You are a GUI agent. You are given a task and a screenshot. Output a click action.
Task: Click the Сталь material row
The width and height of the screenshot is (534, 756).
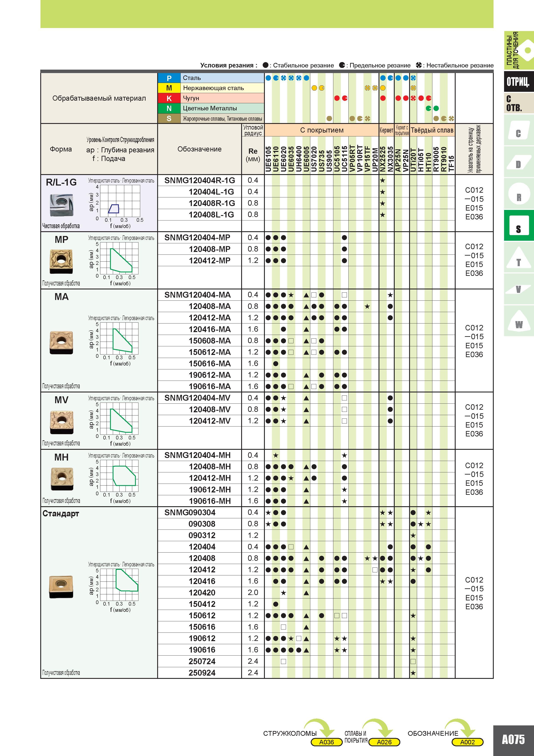[222, 78]
